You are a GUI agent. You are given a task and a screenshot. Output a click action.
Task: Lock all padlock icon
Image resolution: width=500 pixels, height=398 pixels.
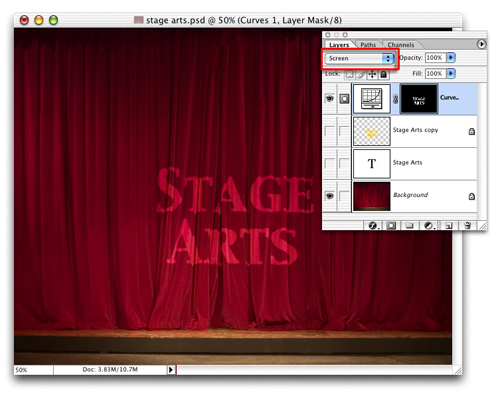384,74
